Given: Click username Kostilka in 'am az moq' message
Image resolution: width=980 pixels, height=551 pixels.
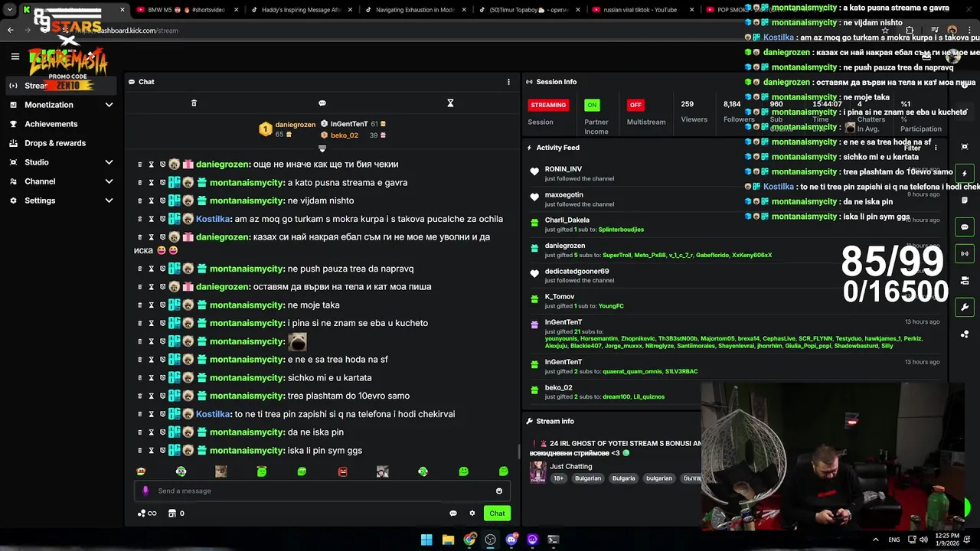Looking at the screenshot, I should click(214, 219).
